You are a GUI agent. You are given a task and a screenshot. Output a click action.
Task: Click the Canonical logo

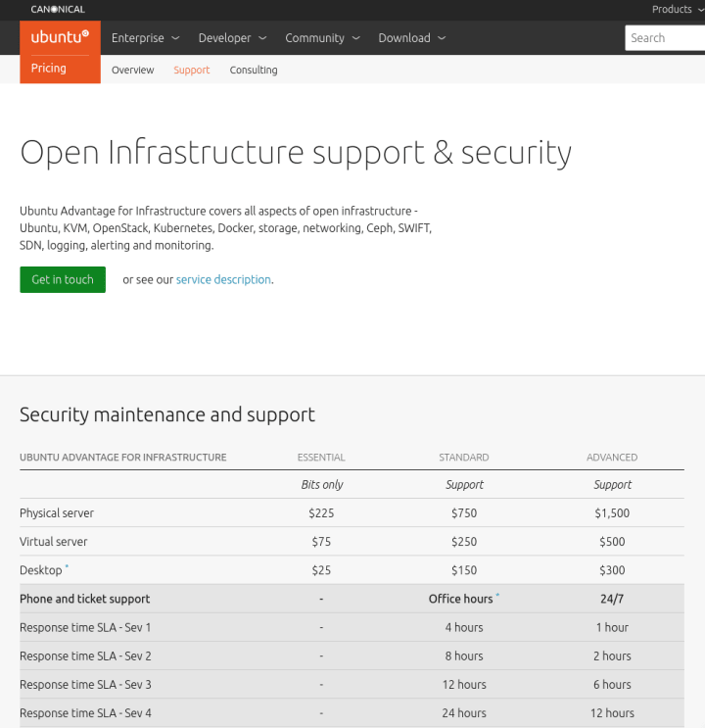click(x=58, y=9)
